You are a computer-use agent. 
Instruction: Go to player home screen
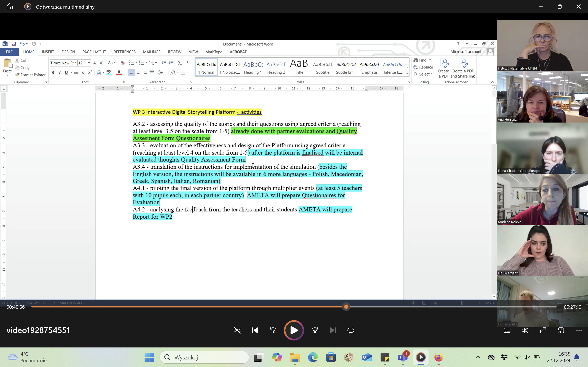(x=10, y=7)
